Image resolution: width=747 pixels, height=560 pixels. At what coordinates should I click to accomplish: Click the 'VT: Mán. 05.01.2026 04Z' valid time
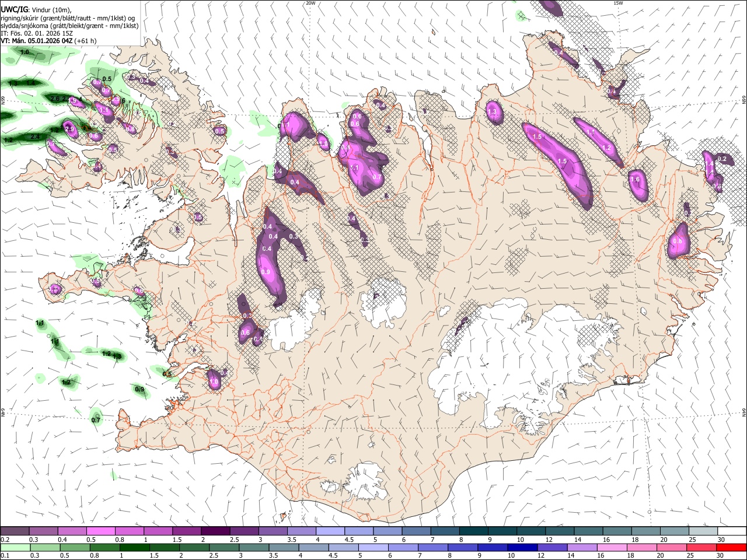coord(37,41)
